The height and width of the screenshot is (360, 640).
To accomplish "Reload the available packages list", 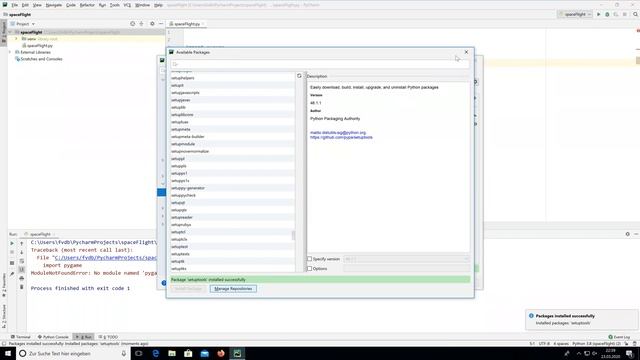I will point(299,76).
